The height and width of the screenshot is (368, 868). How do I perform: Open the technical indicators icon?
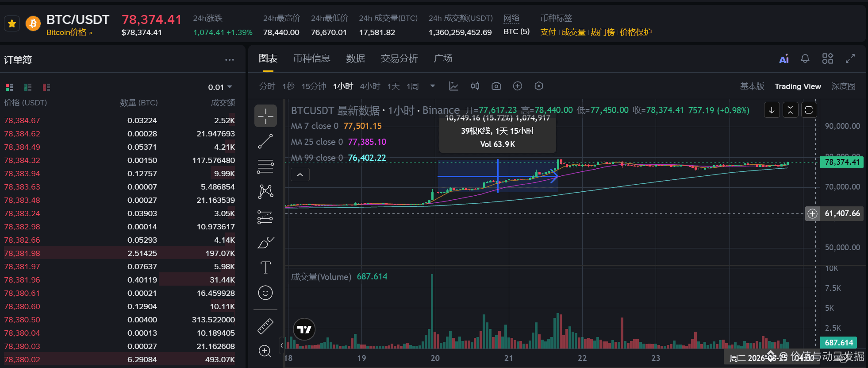pyautogui.click(x=454, y=86)
